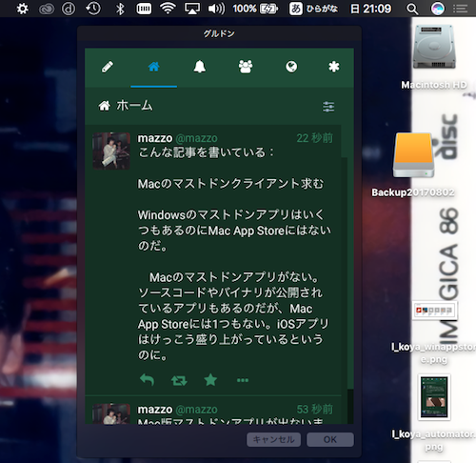Image resolution: width=476 pixels, height=463 pixels.
Task: Open the Time Machine menu icon
Action: (x=93, y=9)
